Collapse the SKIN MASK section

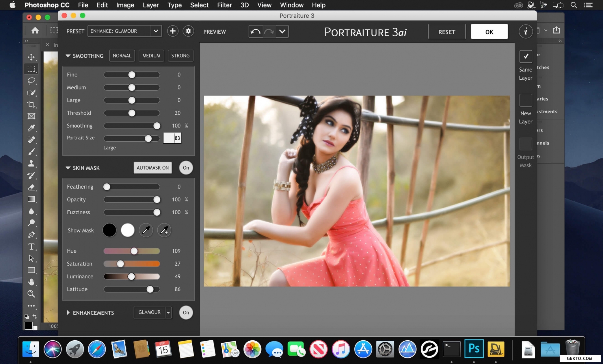pyautogui.click(x=68, y=168)
